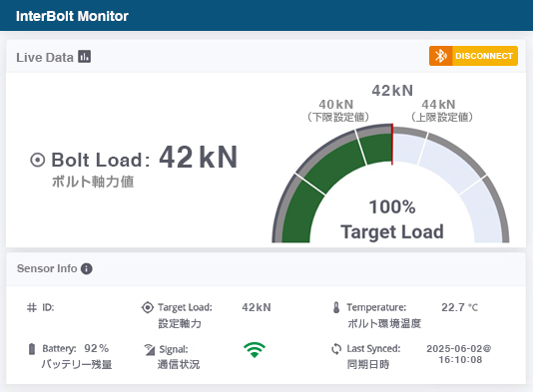Click the red needle marker on gauge
533x392 pixels.
392,145
